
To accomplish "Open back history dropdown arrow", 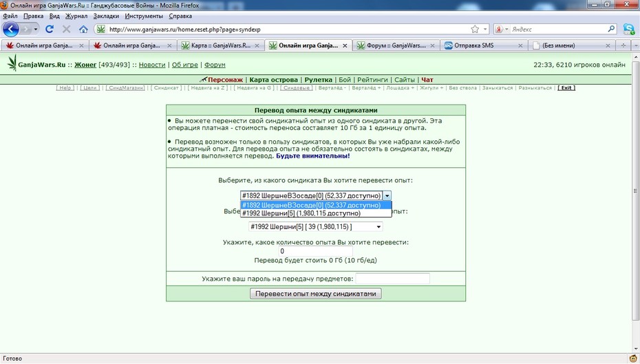I will (36, 29).
